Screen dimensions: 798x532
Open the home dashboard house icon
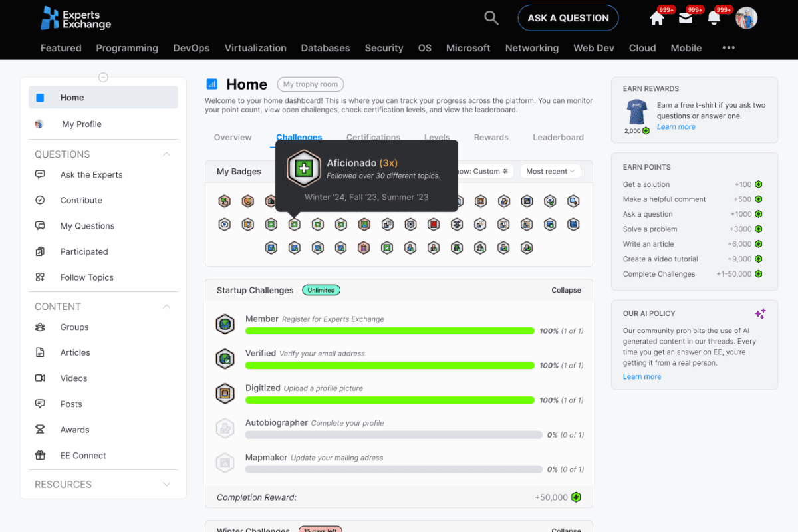pos(656,18)
